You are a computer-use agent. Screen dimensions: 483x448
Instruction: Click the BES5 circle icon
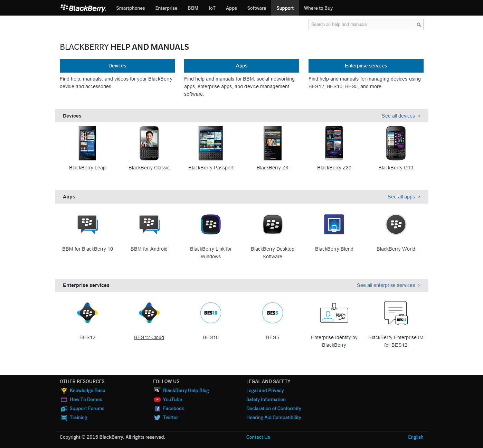tap(273, 313)
